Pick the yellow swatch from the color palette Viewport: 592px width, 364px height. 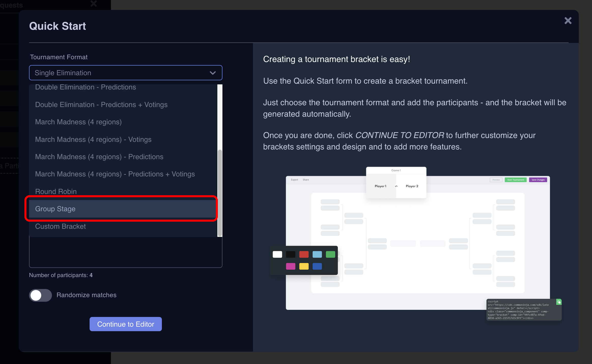[304, 266]
